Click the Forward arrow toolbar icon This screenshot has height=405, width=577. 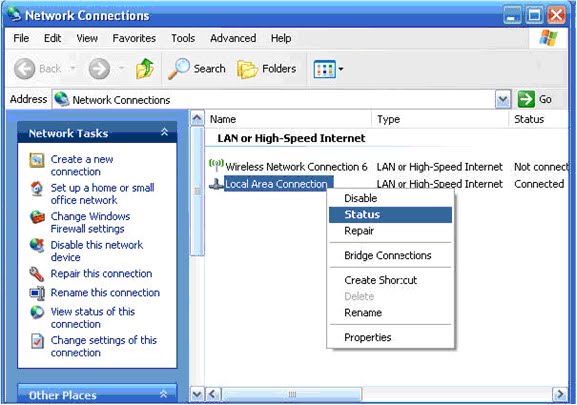pyautogui.click(x=99, y=69)
